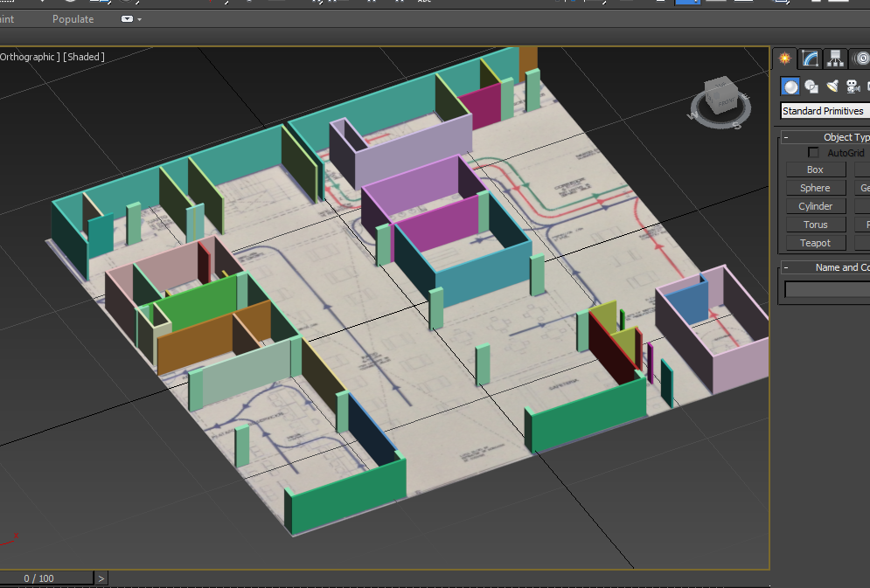Open the Shaded viewport label menu
The width and height of the screenshot is (870, 588).
[x=85, y=57]
